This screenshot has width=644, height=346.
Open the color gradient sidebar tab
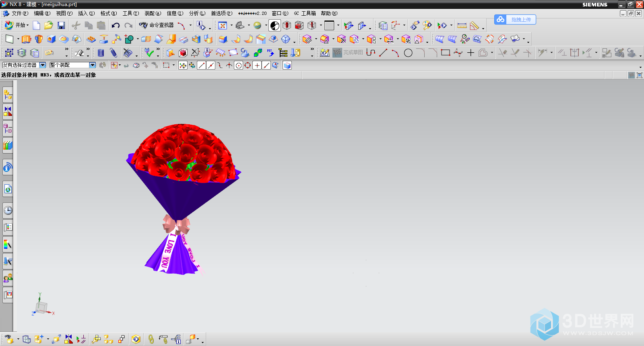tap(8, 244)
